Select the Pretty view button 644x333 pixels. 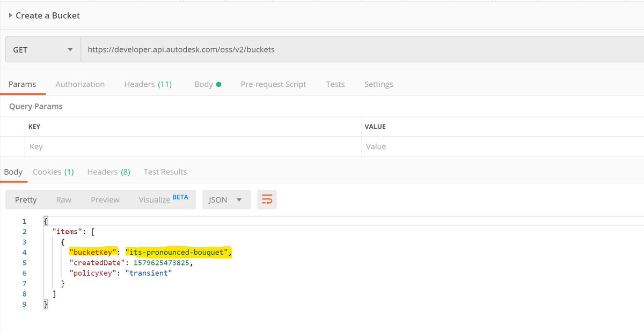pyautogui.click(x=26, y=199)
